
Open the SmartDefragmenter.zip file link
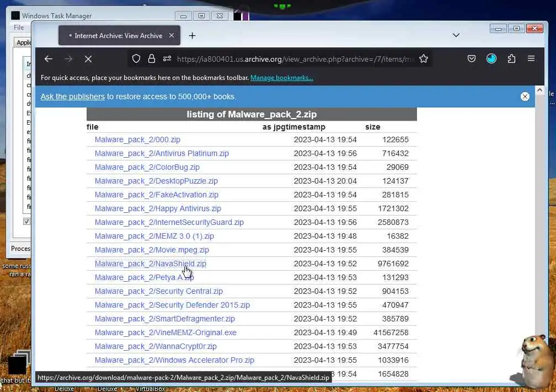[164, 319]
